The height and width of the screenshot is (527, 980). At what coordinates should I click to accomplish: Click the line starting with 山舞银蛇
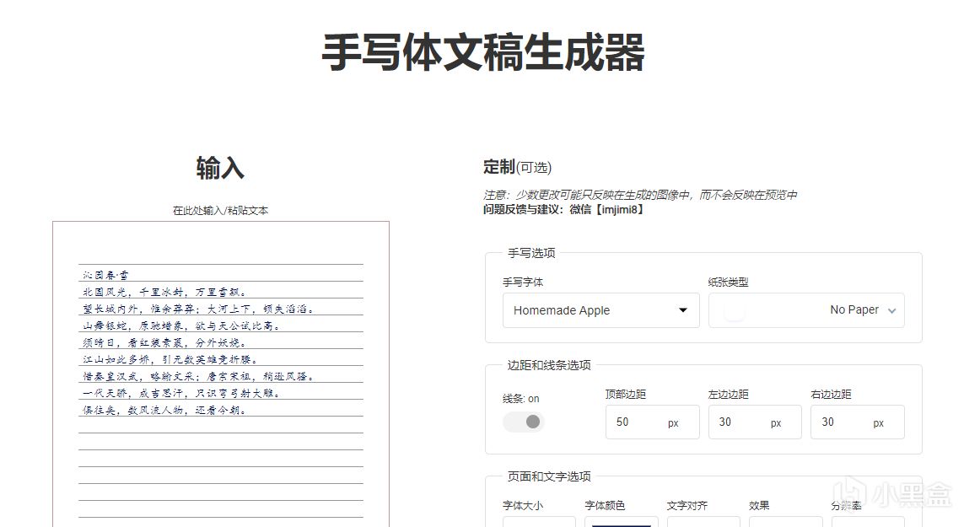point(181,325)
